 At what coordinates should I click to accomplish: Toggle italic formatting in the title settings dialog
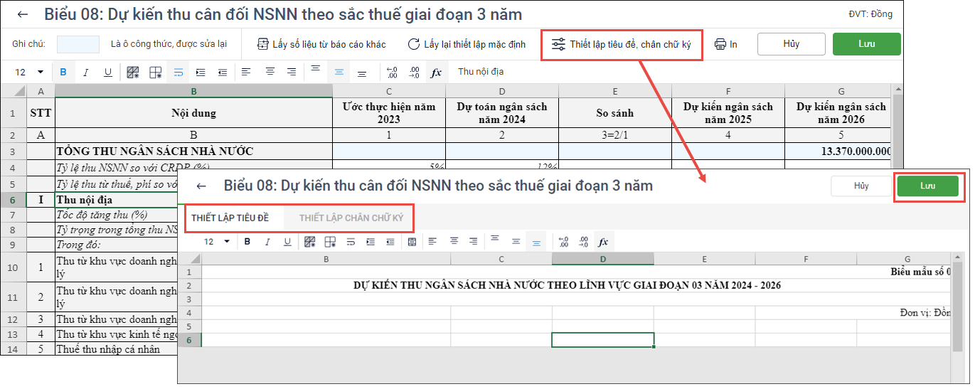267,242
